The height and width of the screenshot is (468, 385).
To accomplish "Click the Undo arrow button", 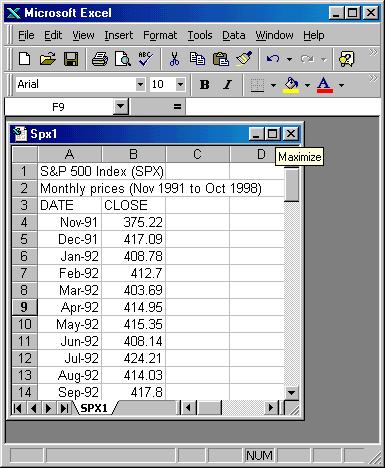I will pyautogui.click(x=273, y=59).
